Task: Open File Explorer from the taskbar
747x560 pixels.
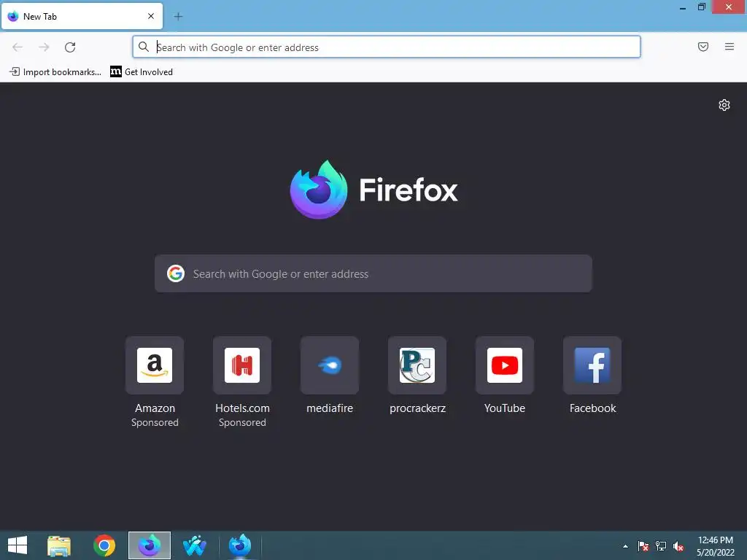Action: click(x=59, y=545)
